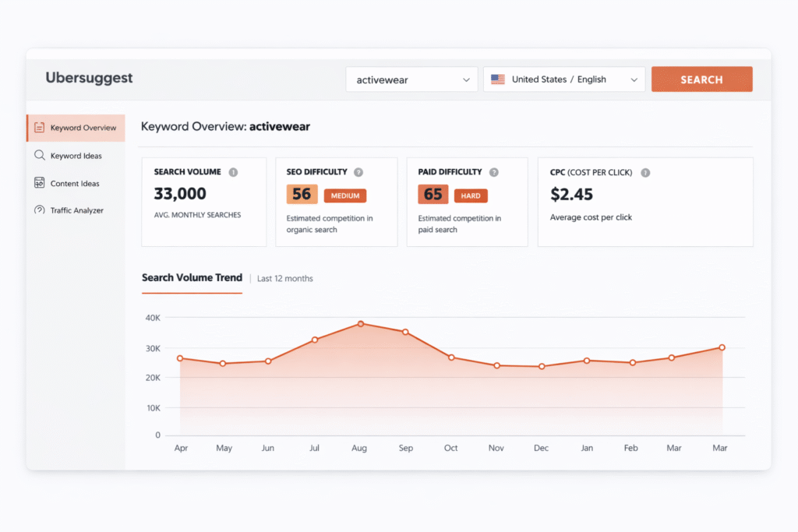
Task: Click the Last 12 months label
Action: (284, 278)
